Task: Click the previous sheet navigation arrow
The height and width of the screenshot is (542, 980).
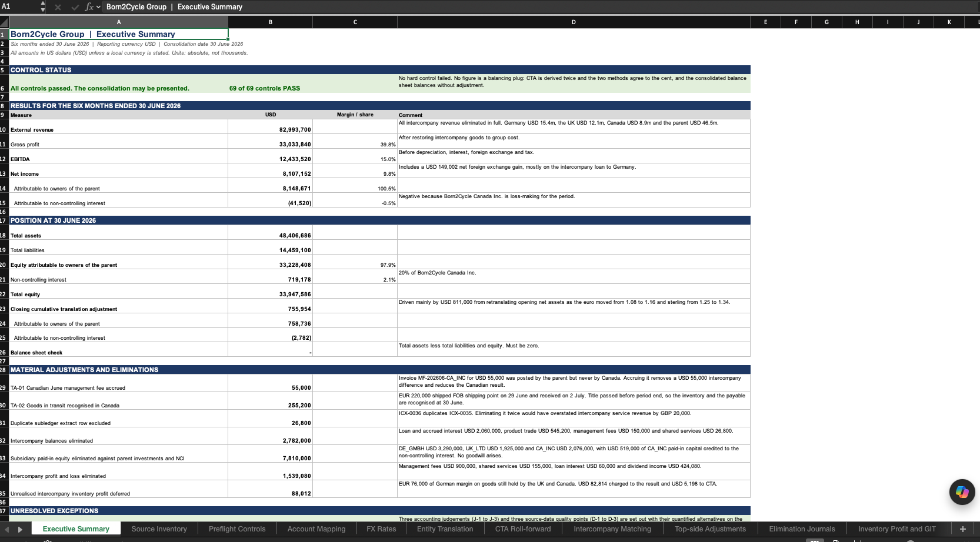Action: [x=6, y=529]
